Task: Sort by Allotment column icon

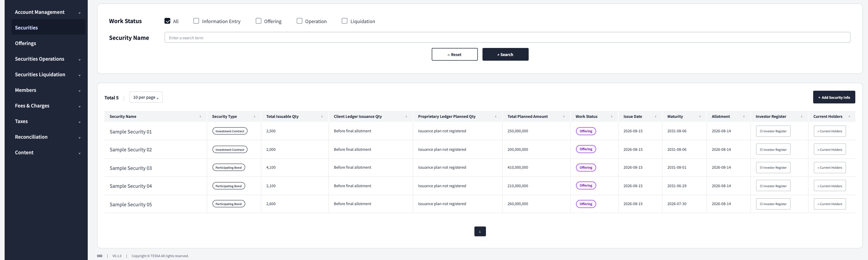Action: pos(744,117)
